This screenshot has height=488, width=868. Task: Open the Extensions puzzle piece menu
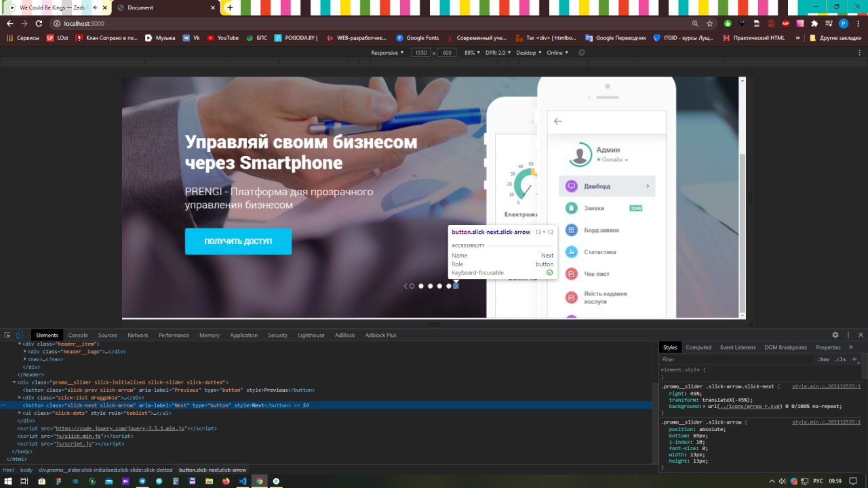(814, 23)
